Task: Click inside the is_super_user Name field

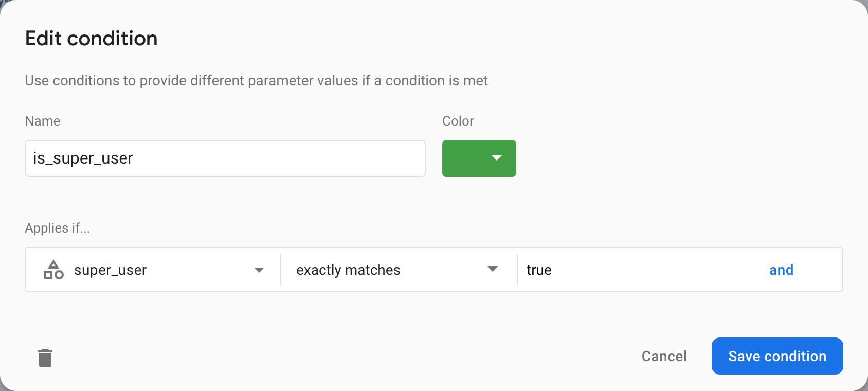Action: click(x=225, y=158)
